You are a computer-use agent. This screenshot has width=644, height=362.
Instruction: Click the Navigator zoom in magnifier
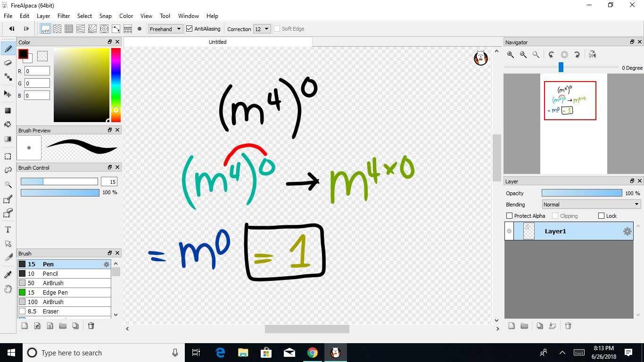pos(511,55)
